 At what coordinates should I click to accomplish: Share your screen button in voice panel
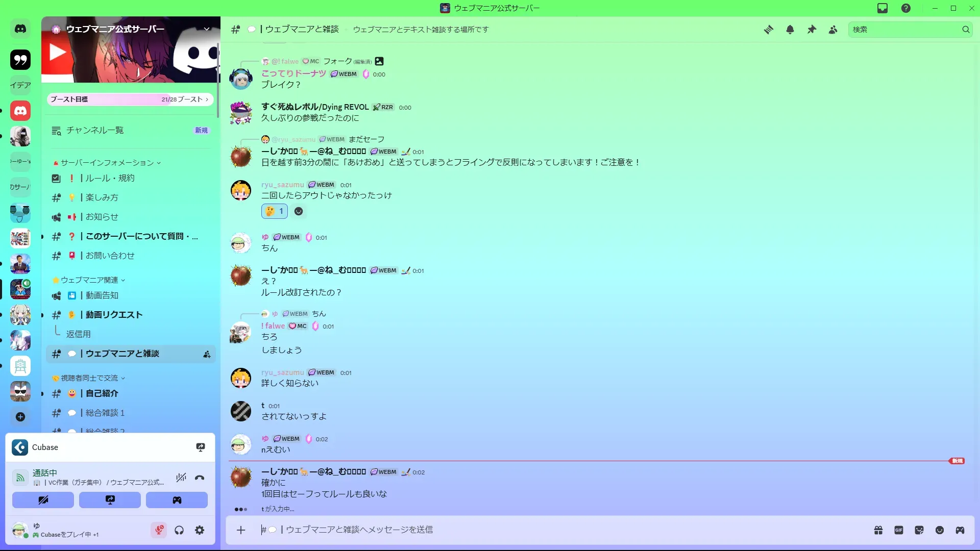(110, 500)
